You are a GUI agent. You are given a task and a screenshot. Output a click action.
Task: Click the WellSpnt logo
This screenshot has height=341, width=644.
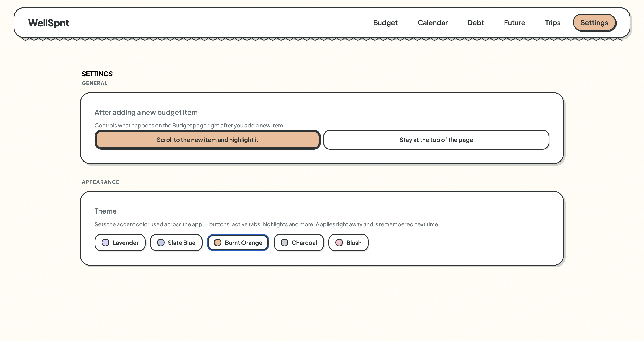click(49, 23)
